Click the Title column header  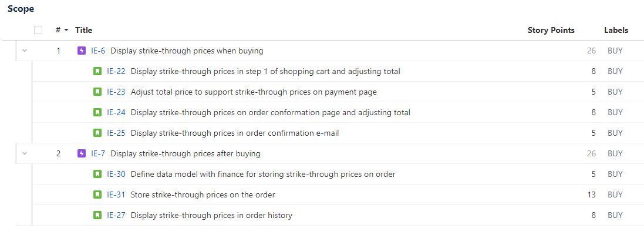84,30
